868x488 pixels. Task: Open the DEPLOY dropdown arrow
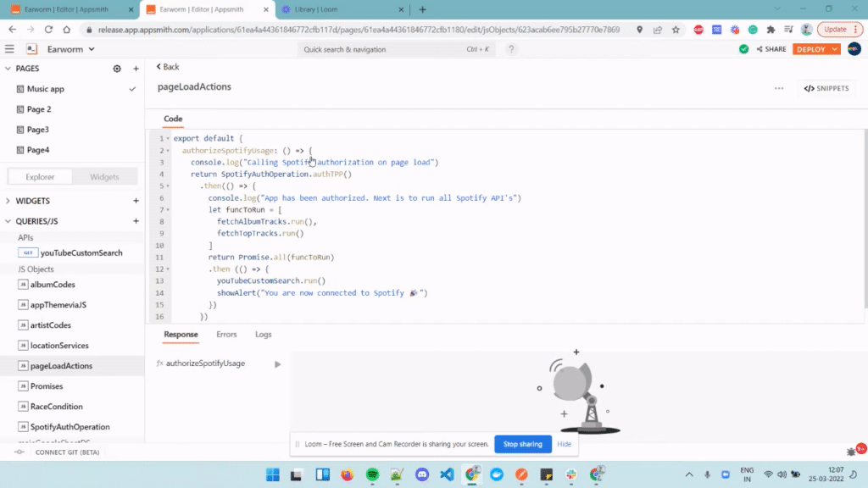pos(835,49)
